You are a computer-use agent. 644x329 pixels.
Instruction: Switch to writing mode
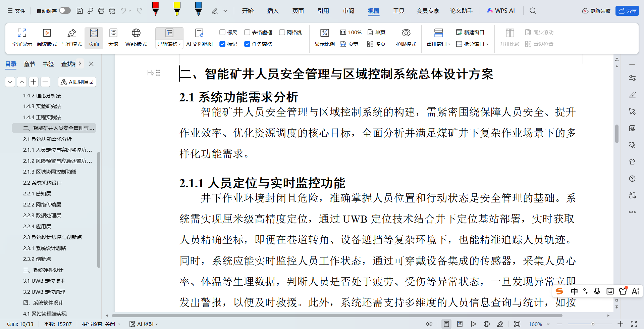point(72,37)
